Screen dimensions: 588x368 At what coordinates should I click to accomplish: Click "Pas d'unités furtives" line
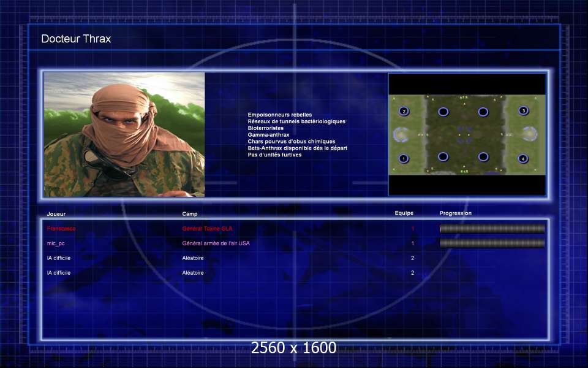click(x=274, y=155)
